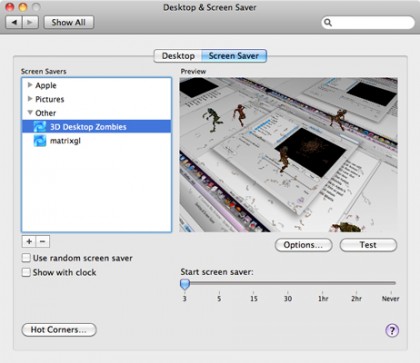
Task: Close window with red button
Action: [x=10, y=7]
